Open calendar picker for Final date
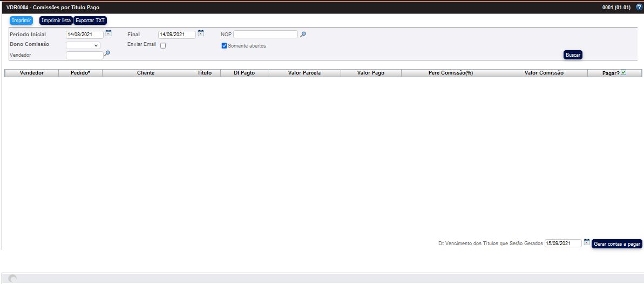Viewport: 644px width, 284px height. [x=201, y=33]
